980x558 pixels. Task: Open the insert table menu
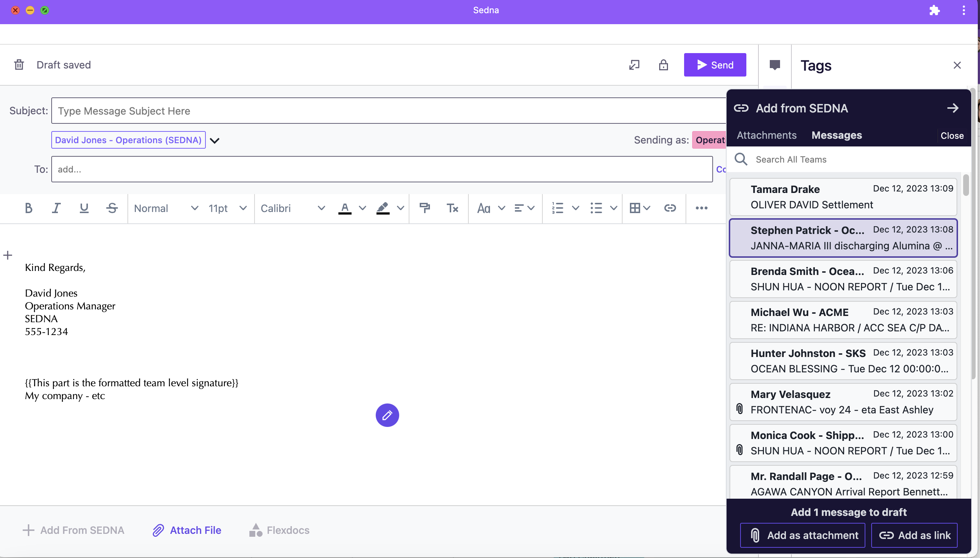coord(640,208)
